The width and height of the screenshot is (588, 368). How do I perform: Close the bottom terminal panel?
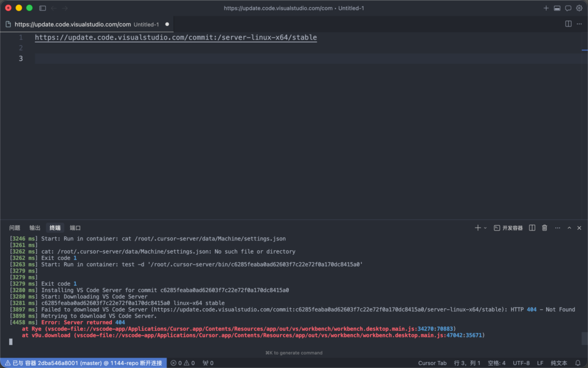(579, 228)
